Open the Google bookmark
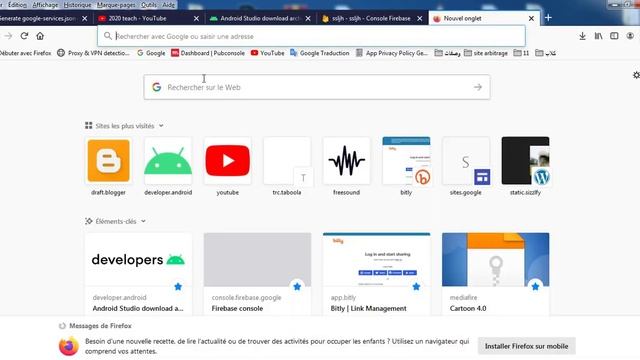 coord(151,53)
